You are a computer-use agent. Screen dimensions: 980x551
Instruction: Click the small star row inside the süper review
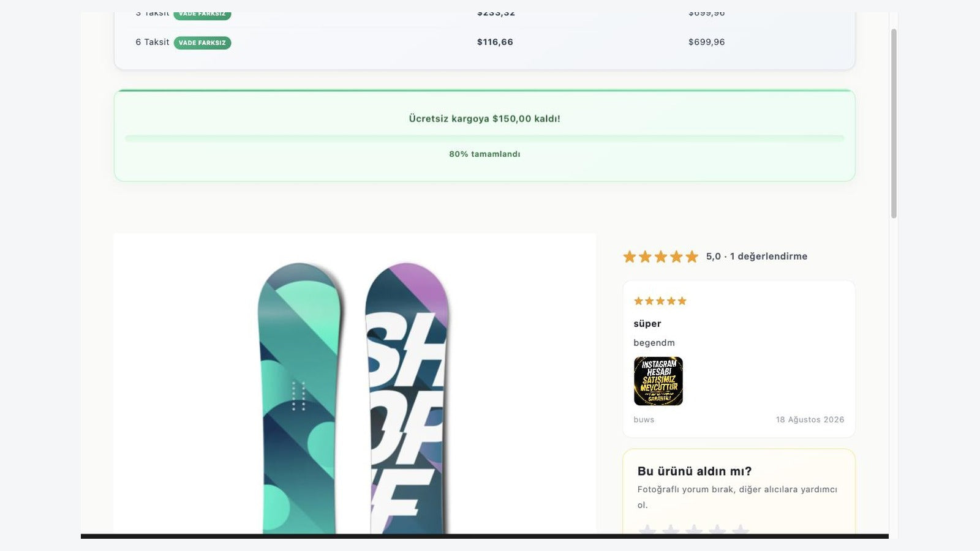click(660, 301)
